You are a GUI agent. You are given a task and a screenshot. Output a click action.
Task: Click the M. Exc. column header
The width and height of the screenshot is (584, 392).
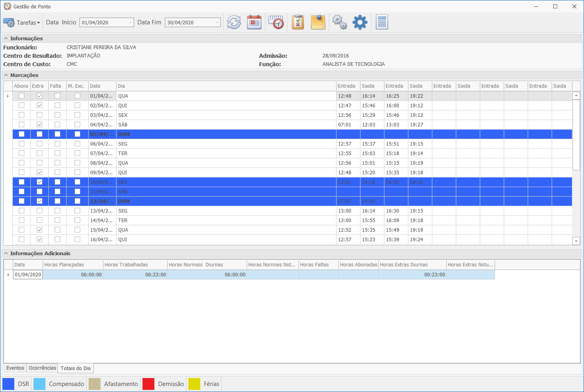coord(77,86)
